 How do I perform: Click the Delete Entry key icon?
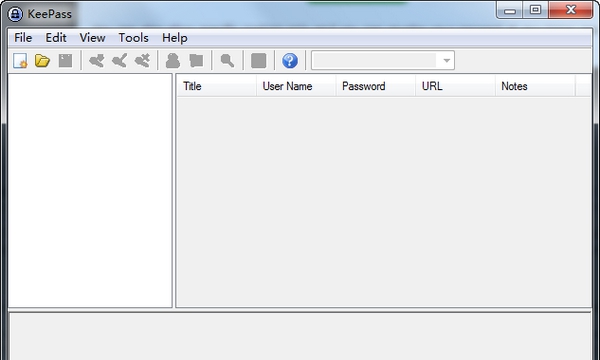[x=142, y=60]
